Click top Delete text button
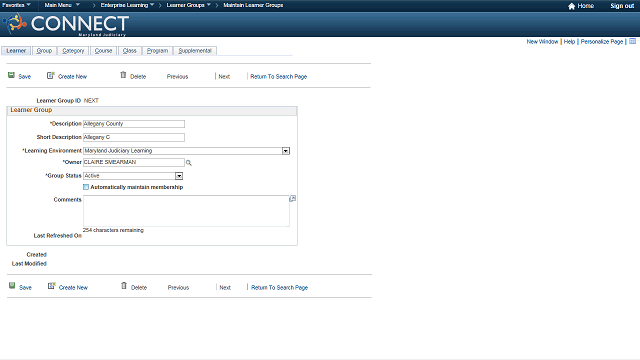The height and width of the screenshot is (360, 640). tap(138, 77)
